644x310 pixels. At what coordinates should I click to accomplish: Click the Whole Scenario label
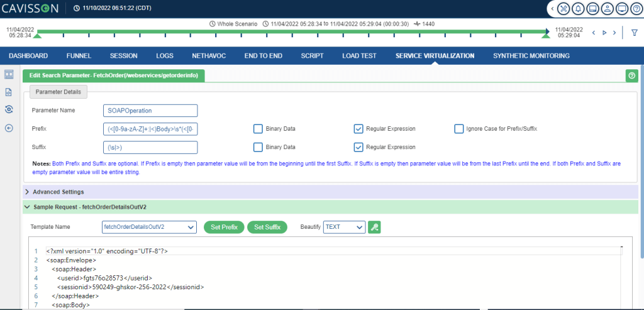[x=237, y=24]
